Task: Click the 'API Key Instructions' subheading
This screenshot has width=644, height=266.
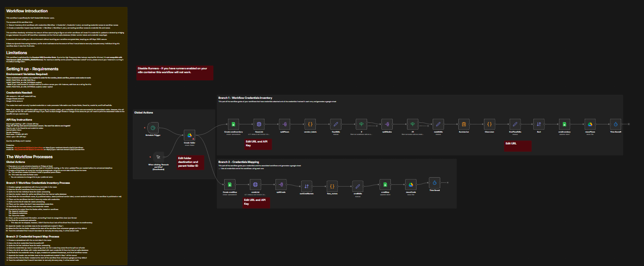Action: pyautogui.click(x=19, y=119)
